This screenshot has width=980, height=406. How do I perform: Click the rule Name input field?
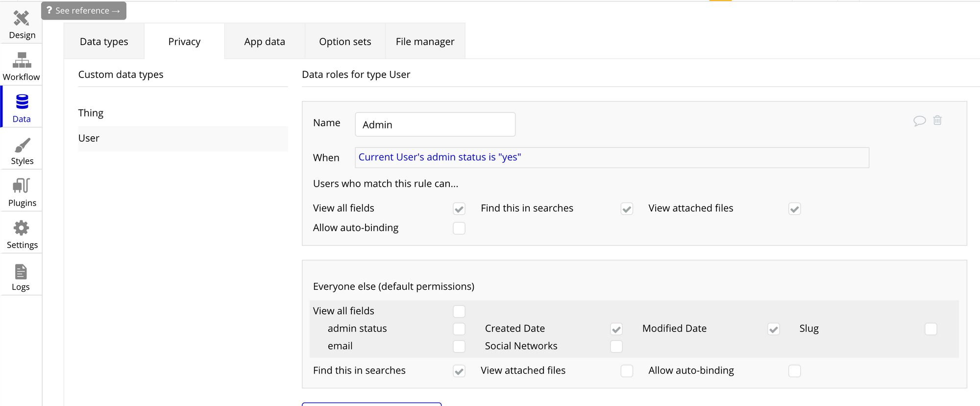coord(435,125)
